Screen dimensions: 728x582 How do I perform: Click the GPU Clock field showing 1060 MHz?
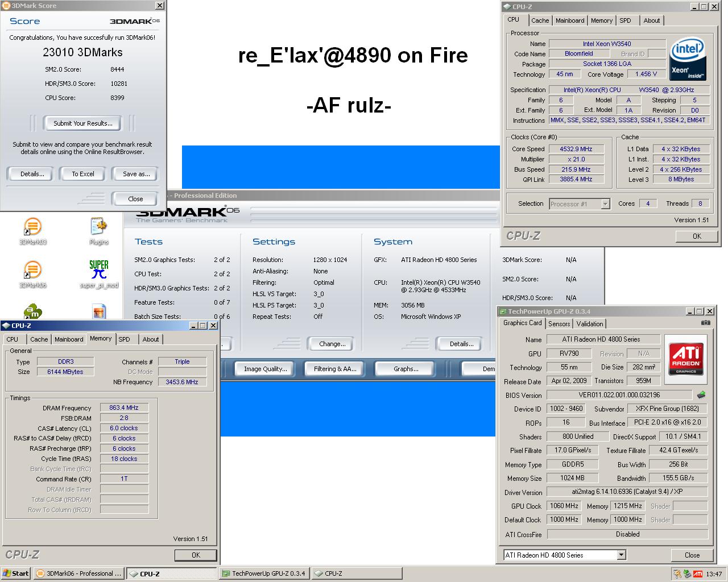564,506
